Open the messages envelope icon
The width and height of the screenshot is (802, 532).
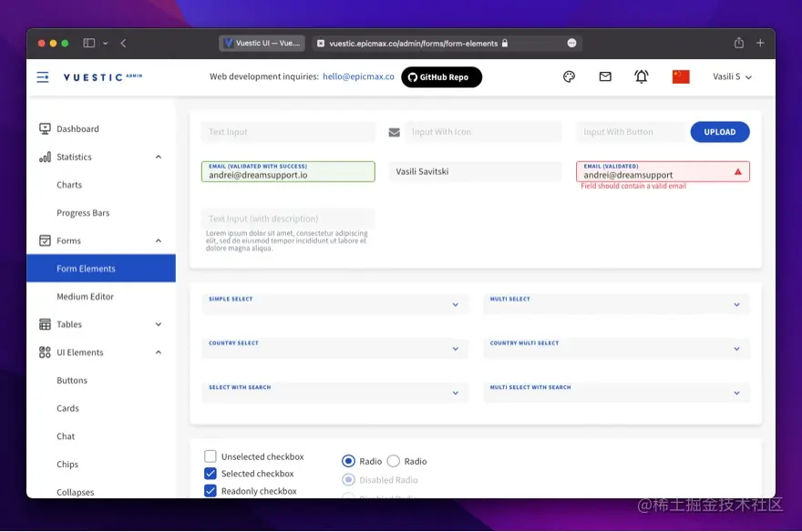coord(604,77)
